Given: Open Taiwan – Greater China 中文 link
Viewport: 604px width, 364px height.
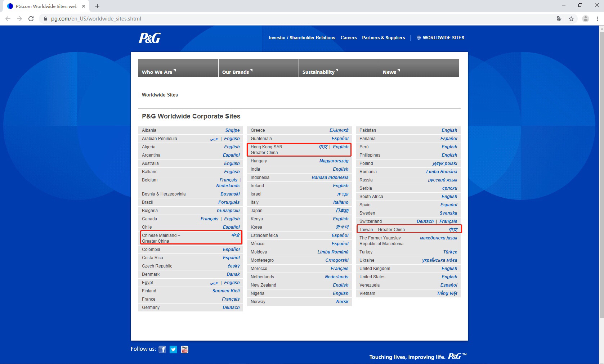Looking at the screenshot, I should coord(453,230).
